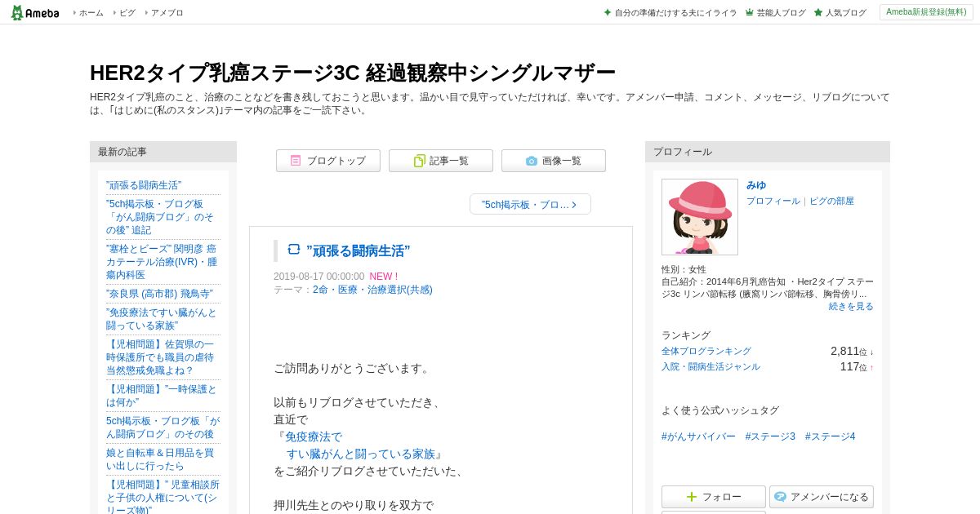Click Ameba新規登録(無料) button
Image resolution: width=980 pixels, height=514 pixels.
926,12
